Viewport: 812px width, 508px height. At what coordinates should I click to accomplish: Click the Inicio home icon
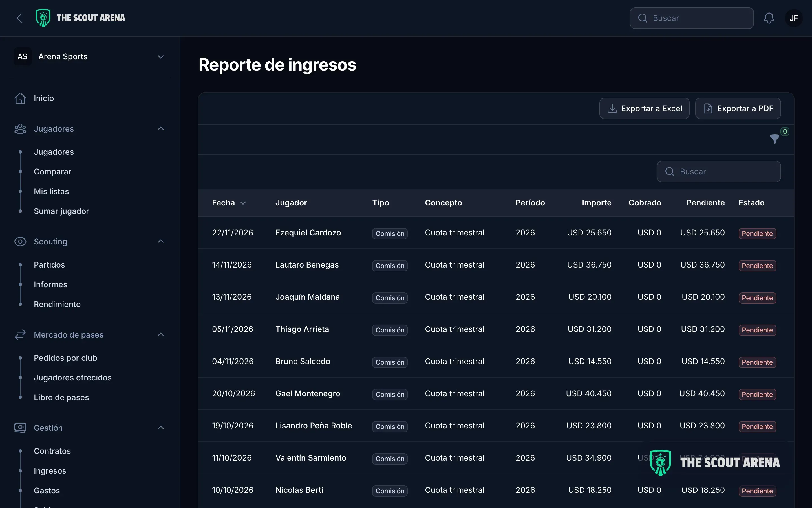(x=20, y=98)
